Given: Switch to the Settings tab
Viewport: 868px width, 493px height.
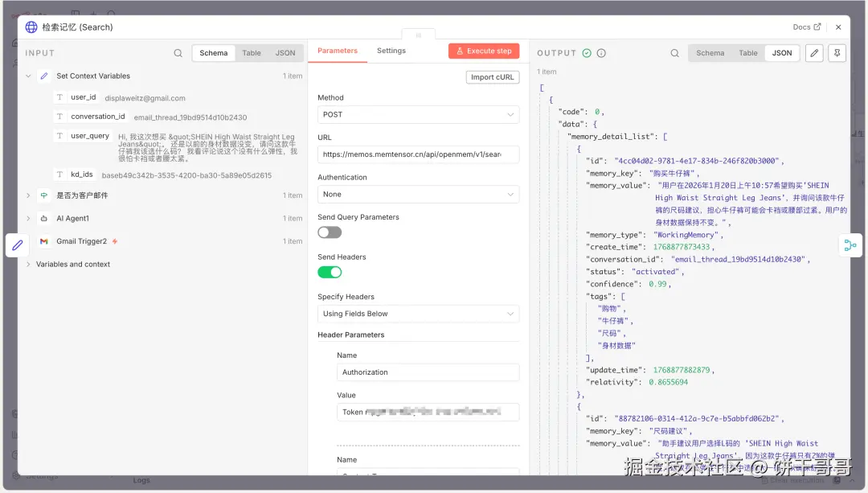Looking at the screenshot, I should (x=391, y=51).
